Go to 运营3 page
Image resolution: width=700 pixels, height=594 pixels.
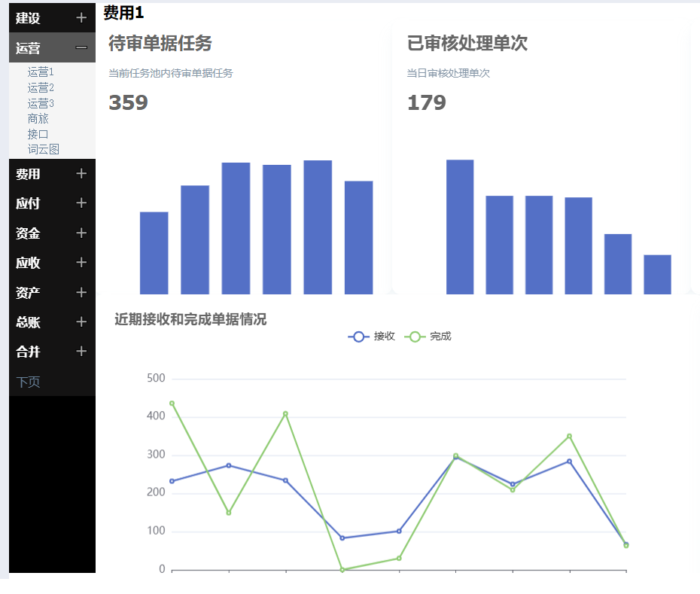(x=41, y=103)
